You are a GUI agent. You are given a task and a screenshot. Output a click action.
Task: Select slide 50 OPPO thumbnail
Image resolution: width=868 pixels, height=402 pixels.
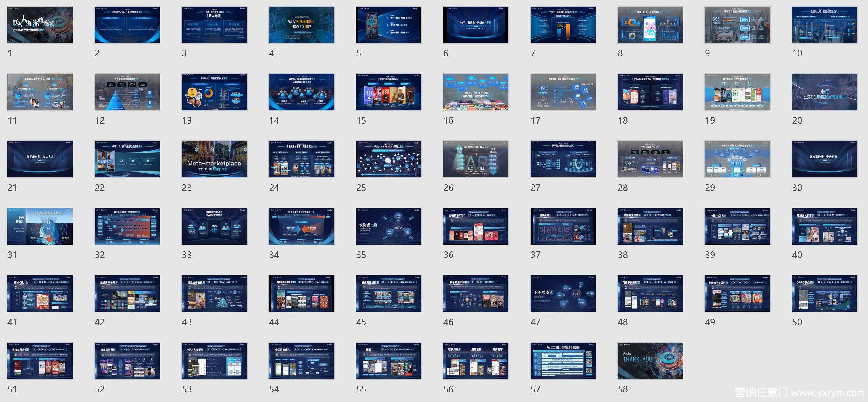(824, 294)
